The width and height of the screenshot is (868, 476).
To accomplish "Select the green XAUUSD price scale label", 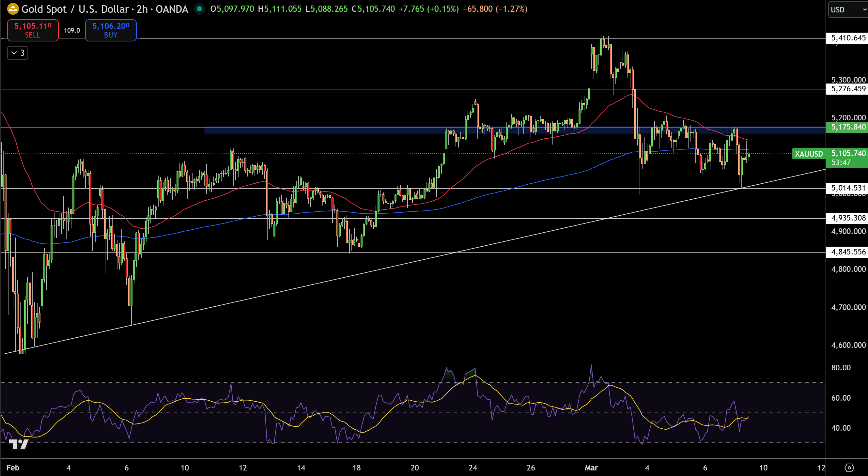I will pos(808,154).
